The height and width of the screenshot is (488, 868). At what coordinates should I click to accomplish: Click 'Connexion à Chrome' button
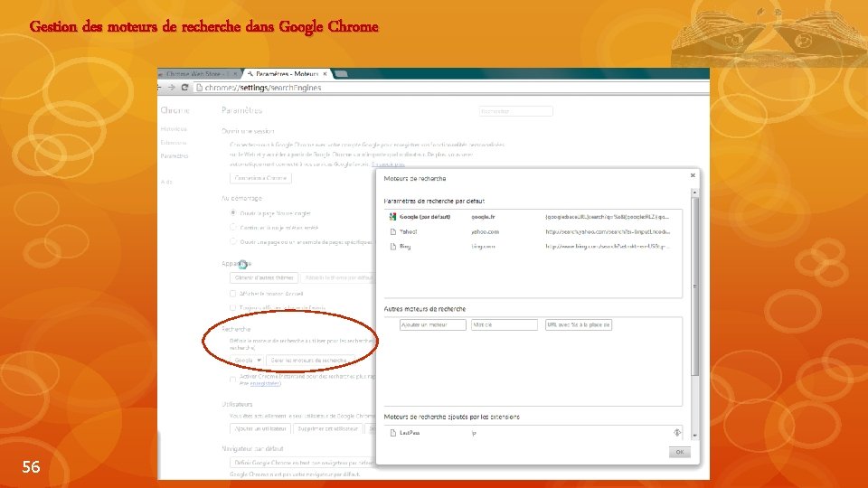pos(260,178)
